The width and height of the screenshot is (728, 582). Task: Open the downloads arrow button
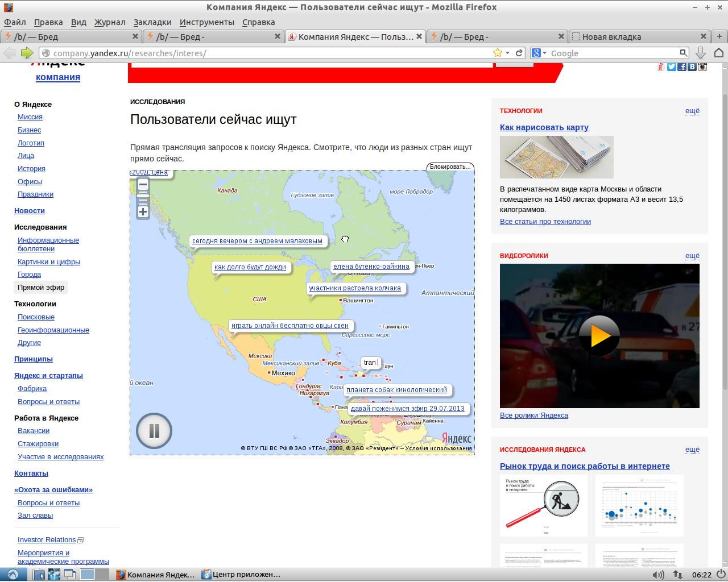point(701,53)
